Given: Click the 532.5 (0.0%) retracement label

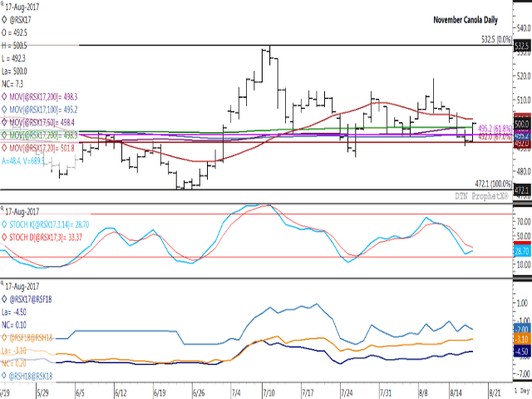Looking at the screenshot, I should coord(496,40).
